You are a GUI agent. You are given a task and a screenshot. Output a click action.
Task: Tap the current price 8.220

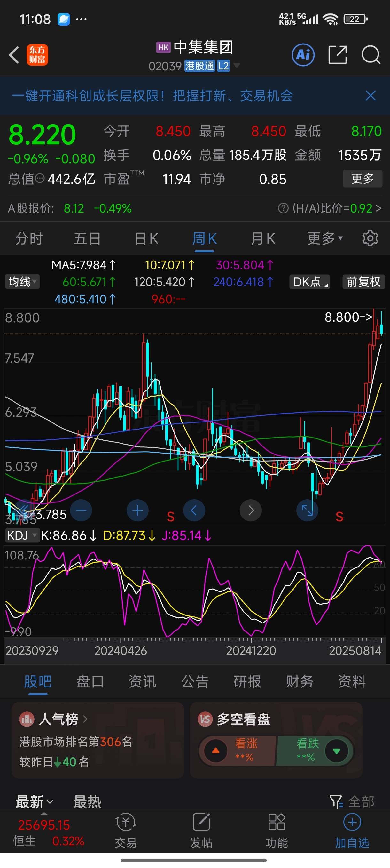tap(43, 134)
